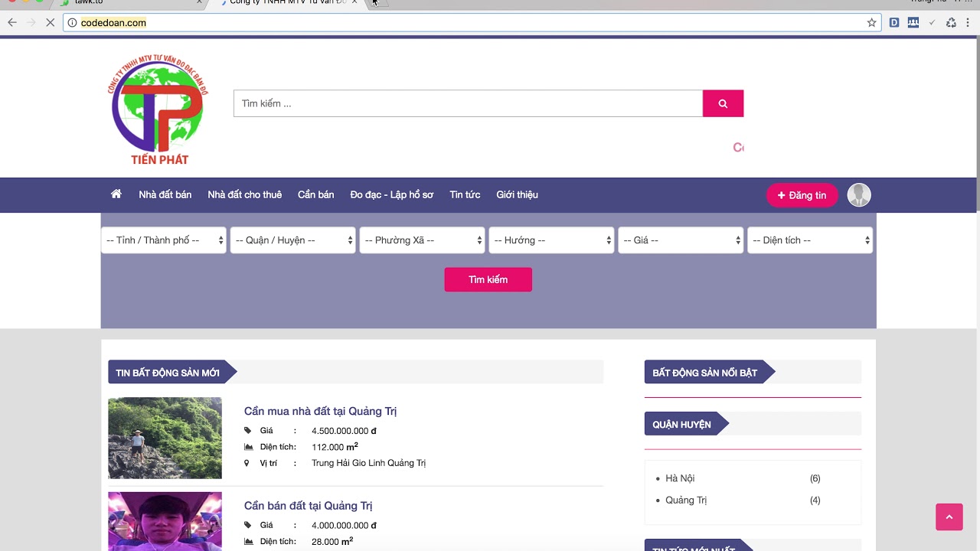The image size is (980, 551).
Task: Click the Tìm kiếm filter button
Action: pyautogui.click(x=488, y=279)
